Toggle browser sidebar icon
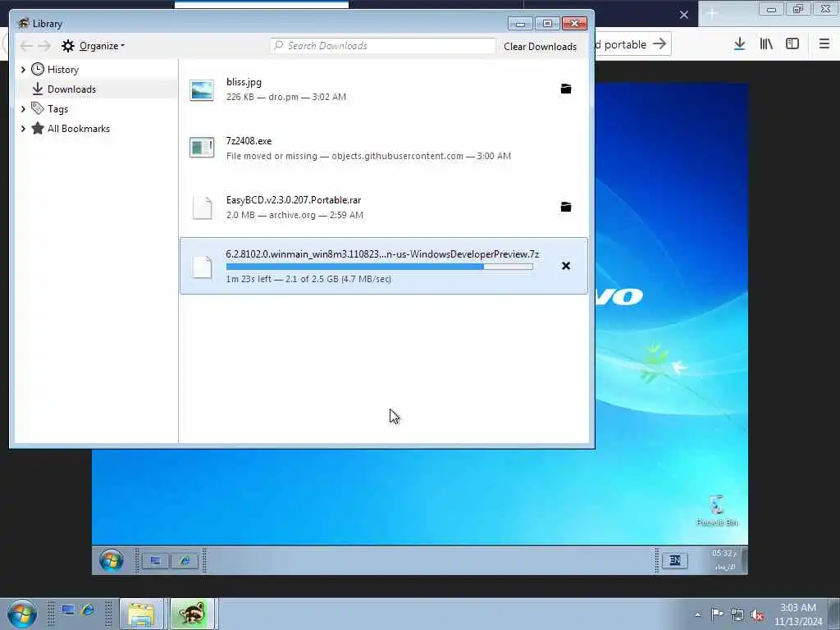Image resolution: width=840 pixels, height=630 pixels. pyautogui.click(x=792, y=44)
